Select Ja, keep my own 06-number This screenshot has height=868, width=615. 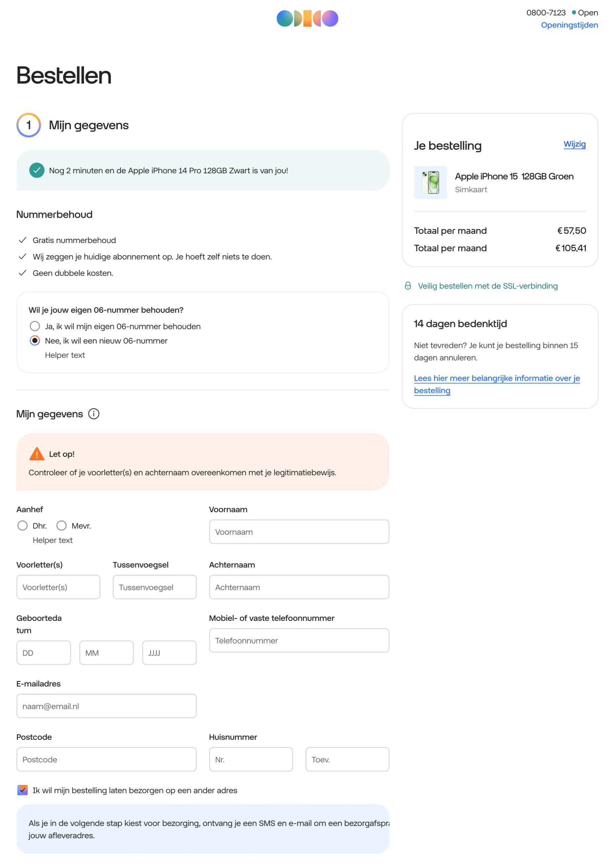pos(35,326)
